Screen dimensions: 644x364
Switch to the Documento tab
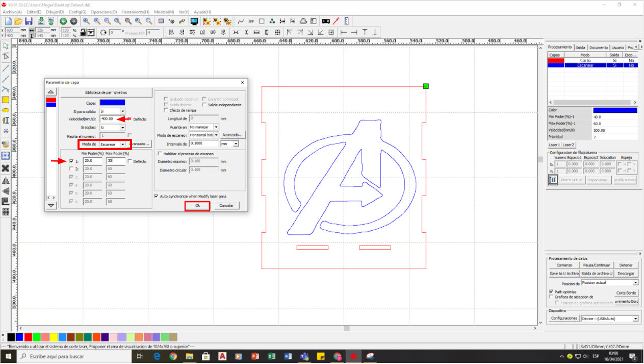pos(599,47)
